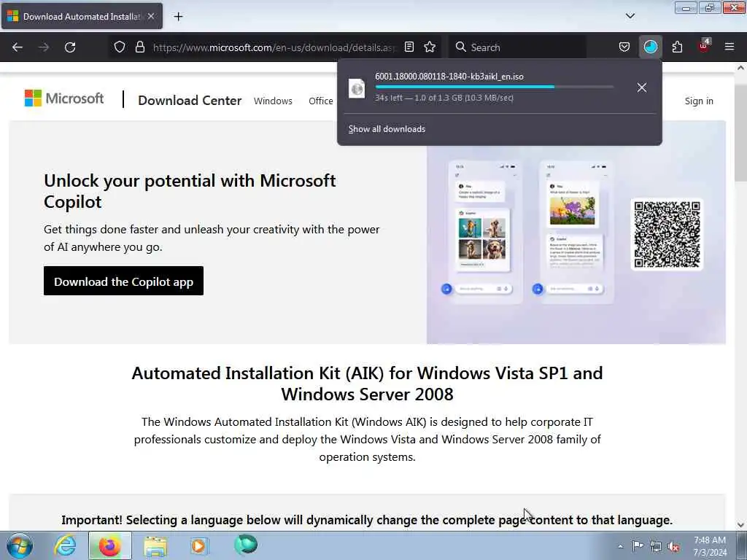
Task: Click the URL address field
Action: [x=274, y=47]
